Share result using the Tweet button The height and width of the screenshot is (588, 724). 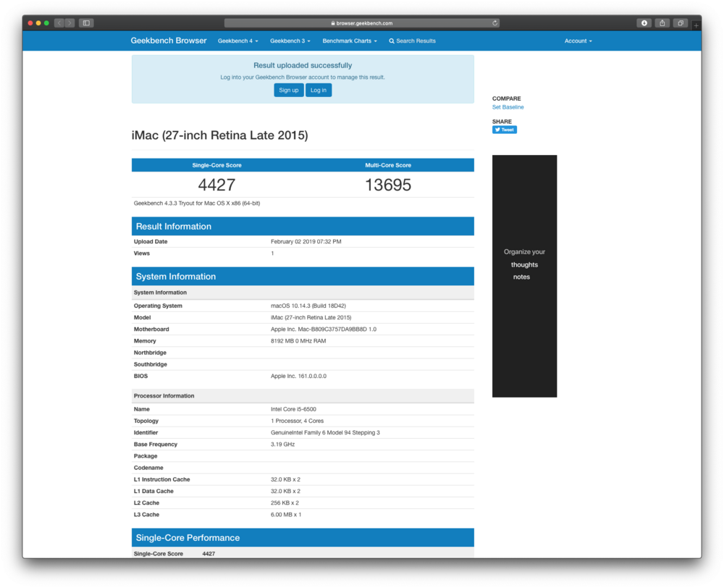(x=505, y=130)
